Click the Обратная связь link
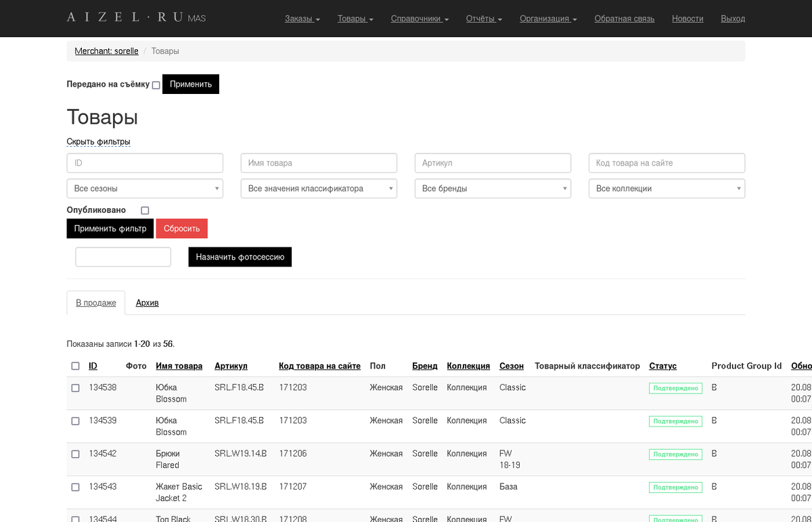The width and height of the screenshot is (812, 522). tap(625, 18)
